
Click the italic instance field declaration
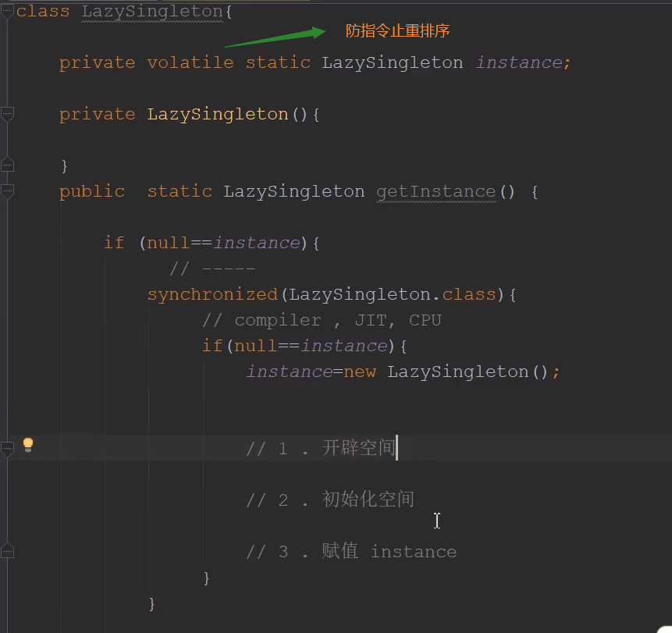pos(518,62)
